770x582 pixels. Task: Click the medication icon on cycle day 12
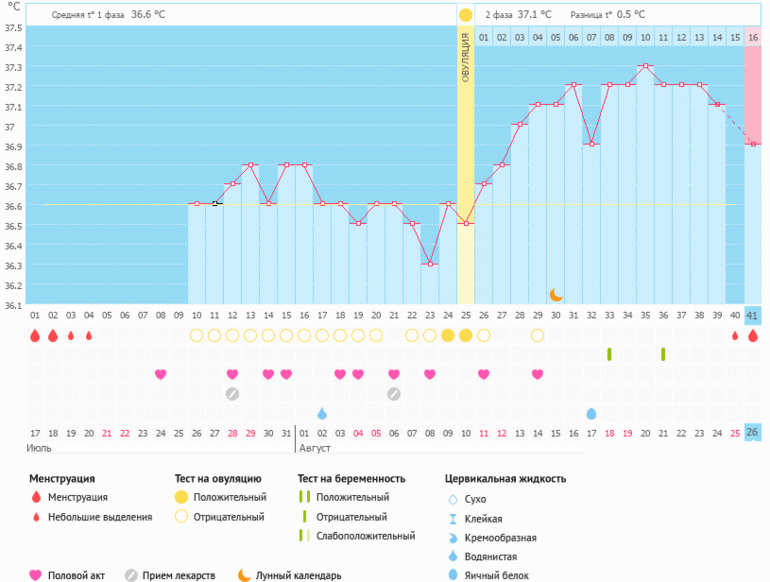coord(232,393)
